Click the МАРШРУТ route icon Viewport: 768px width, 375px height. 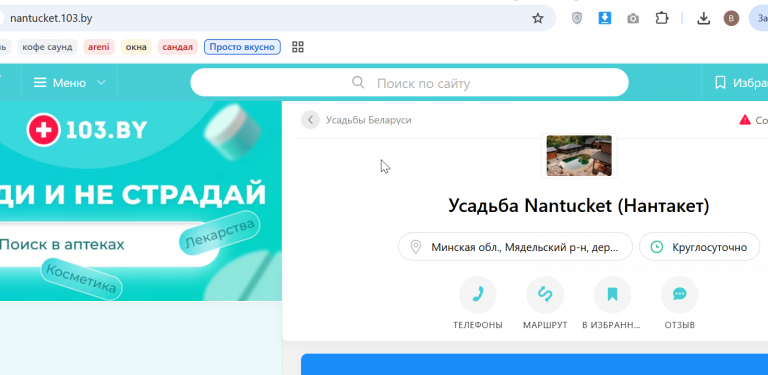click(545, 294)
